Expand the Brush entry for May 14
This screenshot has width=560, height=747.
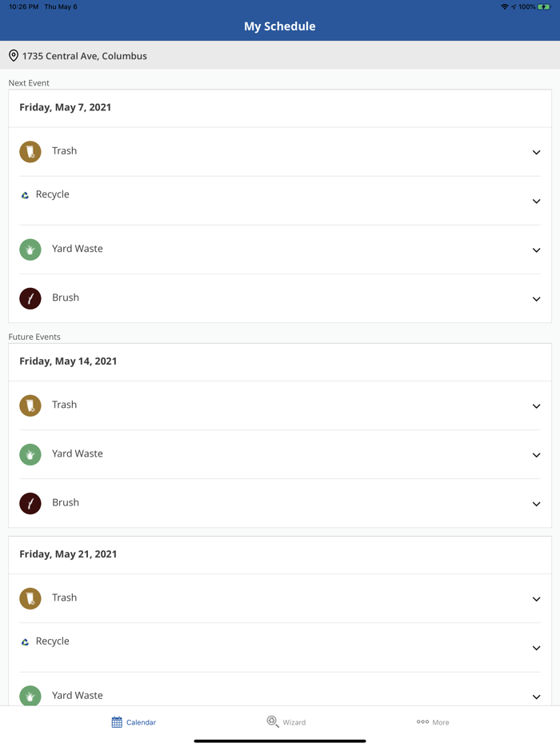pos(536,504)
